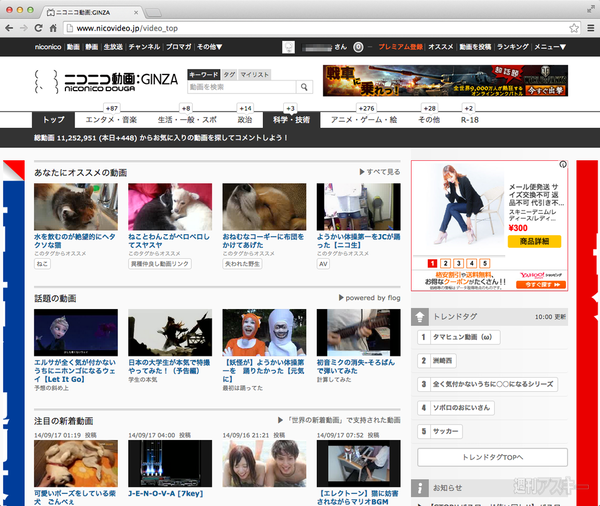The width and height of the screenshot is (600, 506).
Task: Open the Elsa Let It Go video thumbnail
Action: (76, 333)
